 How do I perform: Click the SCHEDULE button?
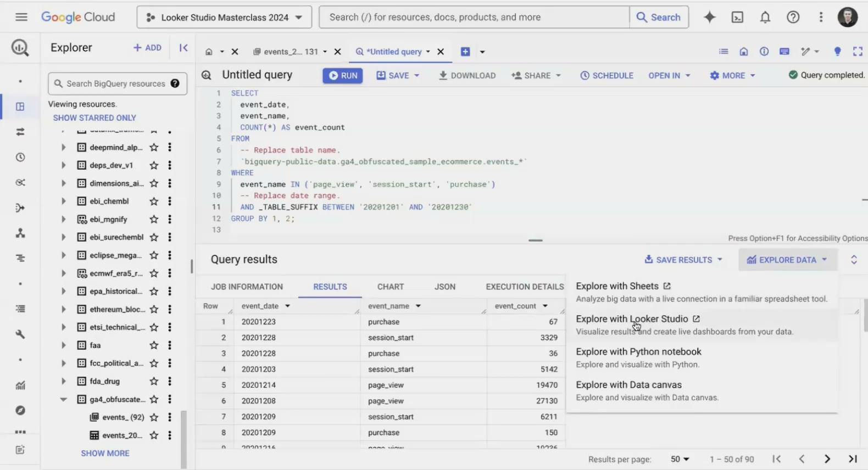607,75
